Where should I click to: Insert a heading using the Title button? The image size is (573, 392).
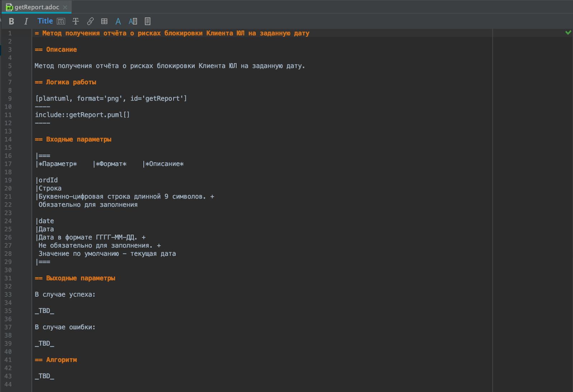[45, 21]
